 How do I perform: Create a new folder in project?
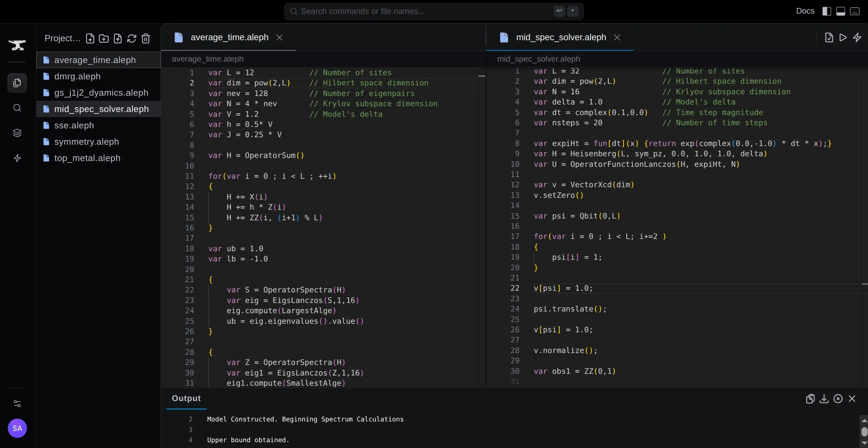tap(104, 38)
